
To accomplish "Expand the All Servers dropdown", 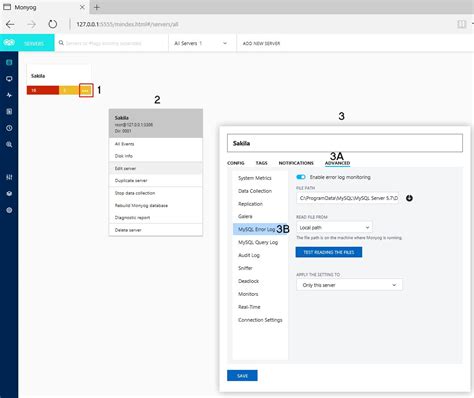I will click(201, 43).
